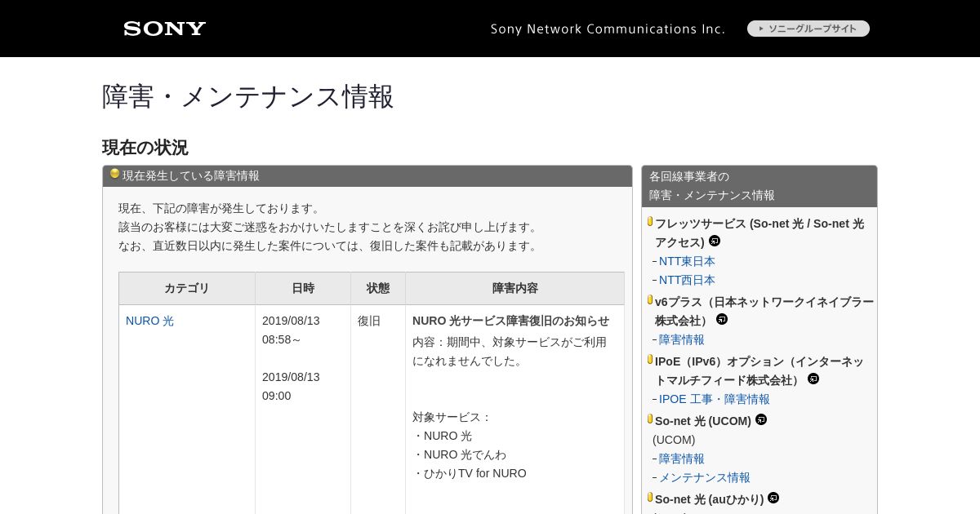The height and width of the screenshot is (514, 980).
Task: Click the yellow marker before IPoE（IPv6）オプション
Action: click(650, 359)
